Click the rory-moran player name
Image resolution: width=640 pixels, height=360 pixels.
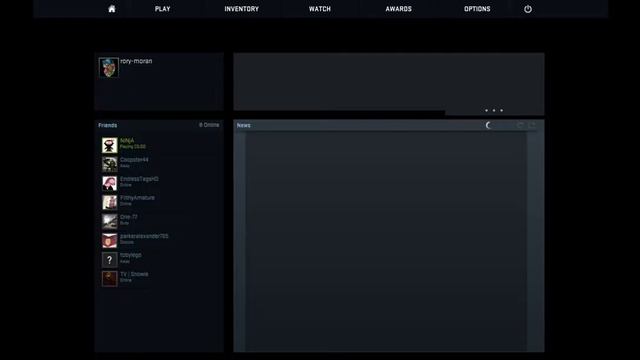click(136, 61)
